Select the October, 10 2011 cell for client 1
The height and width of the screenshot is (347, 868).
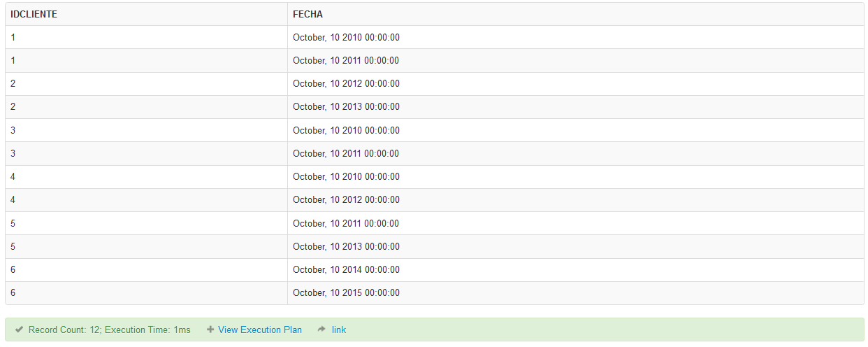[x=346, y=60]
